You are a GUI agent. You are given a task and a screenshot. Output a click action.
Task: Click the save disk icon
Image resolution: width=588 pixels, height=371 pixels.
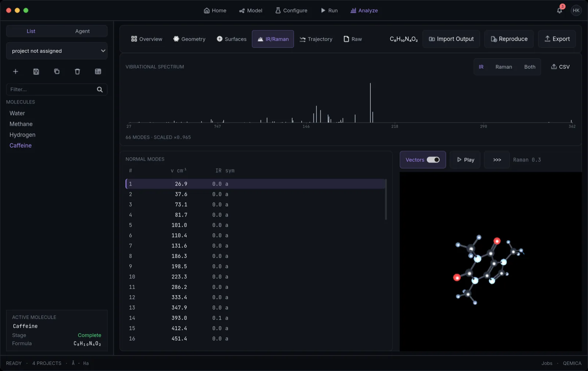pyautogui.click(x=36, y=72)
